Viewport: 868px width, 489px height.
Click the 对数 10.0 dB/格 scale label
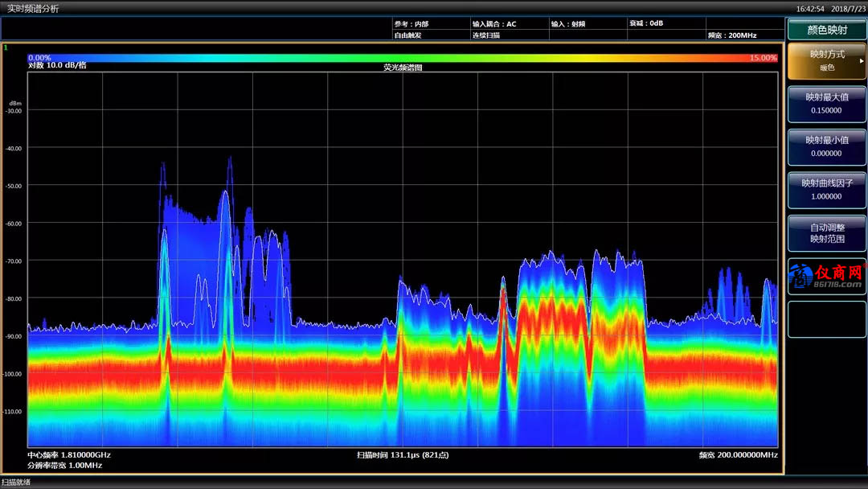[57, 65]
